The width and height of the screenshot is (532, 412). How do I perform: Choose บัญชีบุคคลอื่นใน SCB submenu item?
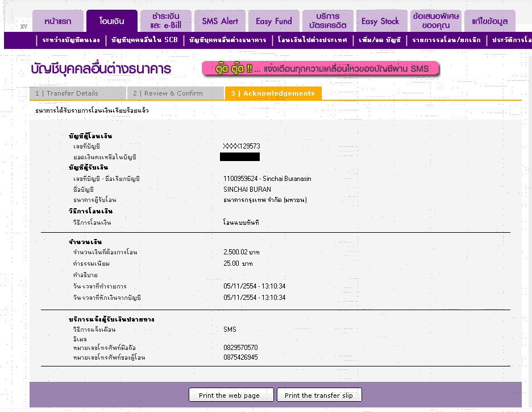pos(144,40)
